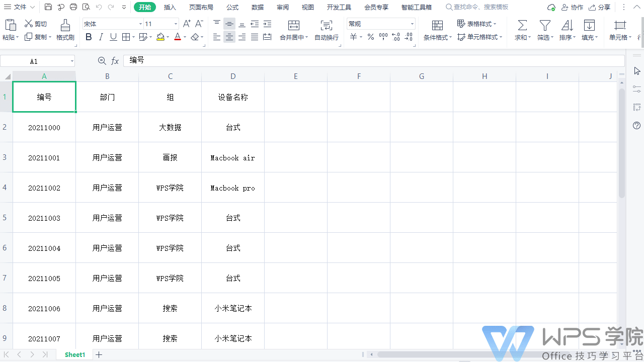644x362 pixels.
Task: Toggle align text right
Action: [242, 37]
